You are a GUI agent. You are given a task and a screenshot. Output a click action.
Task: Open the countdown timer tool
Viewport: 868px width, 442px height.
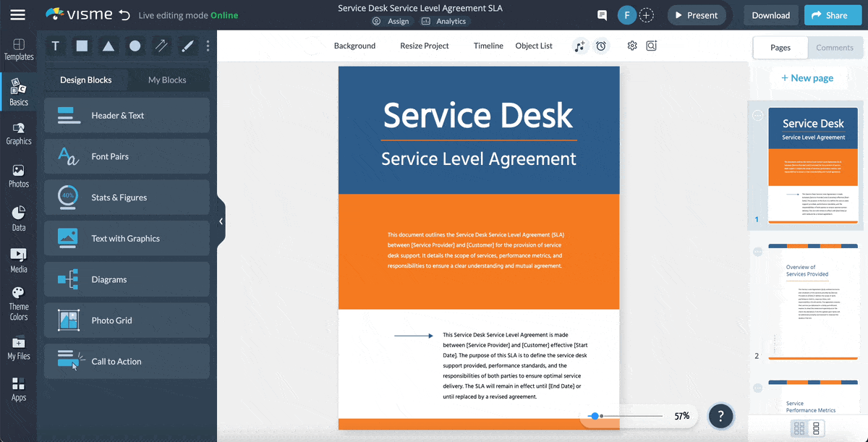[601, 46]
